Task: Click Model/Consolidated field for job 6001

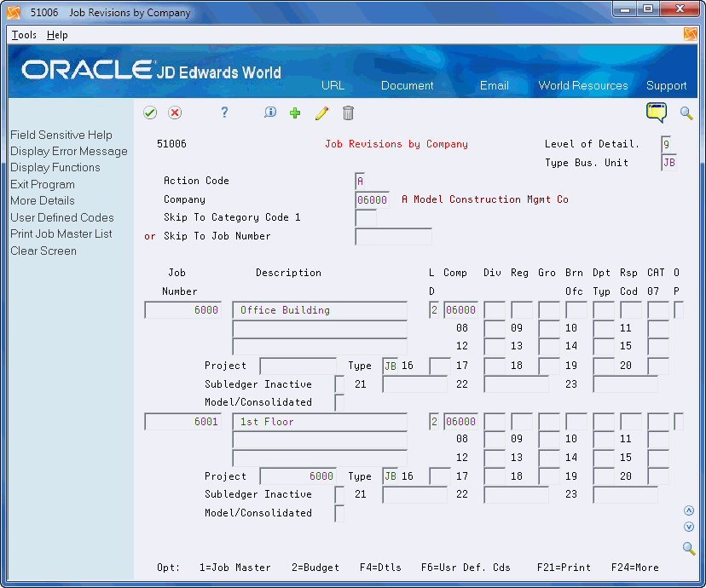Action: 339,513
